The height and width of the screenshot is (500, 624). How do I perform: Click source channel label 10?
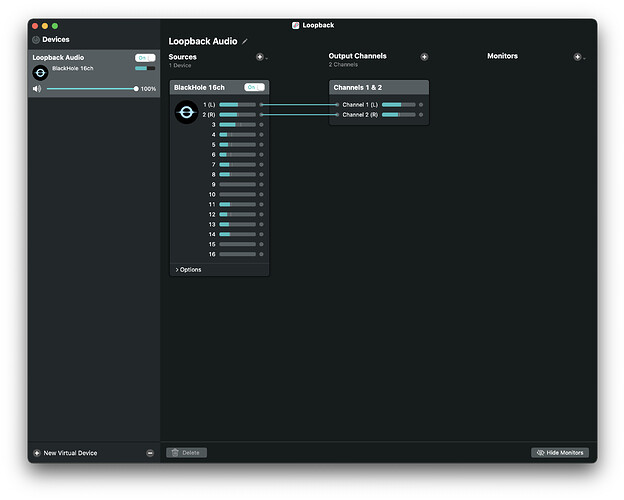pos(212,194)
